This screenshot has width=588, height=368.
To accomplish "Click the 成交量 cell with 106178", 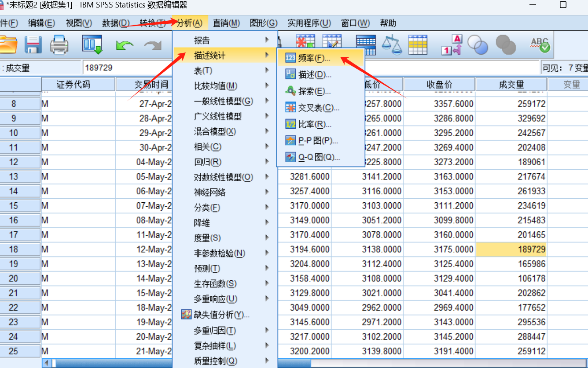I will tap(511, 279).
